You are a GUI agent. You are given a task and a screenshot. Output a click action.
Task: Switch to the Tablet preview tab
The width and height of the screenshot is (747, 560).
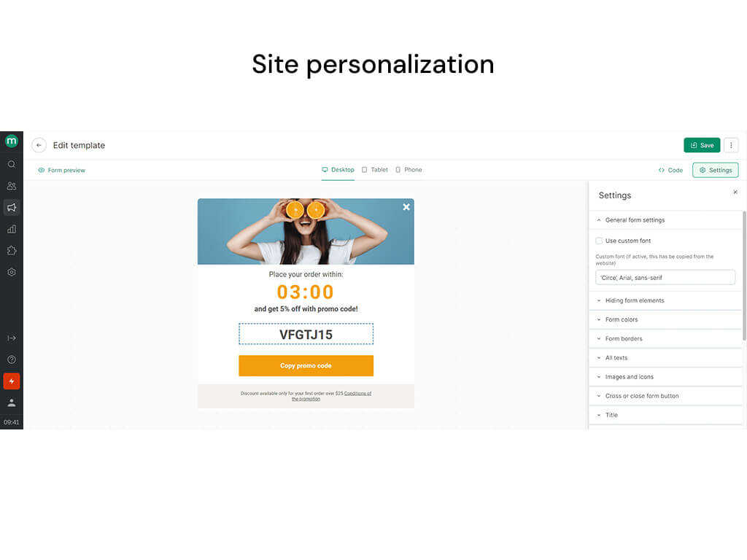(375, 170)
